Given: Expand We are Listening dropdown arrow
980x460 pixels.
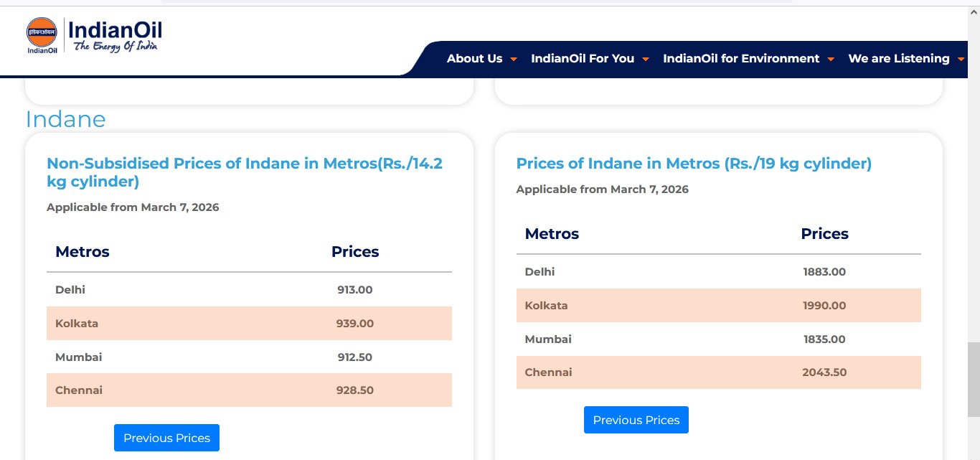Looking at the screenshot, I should click(961, 60).
